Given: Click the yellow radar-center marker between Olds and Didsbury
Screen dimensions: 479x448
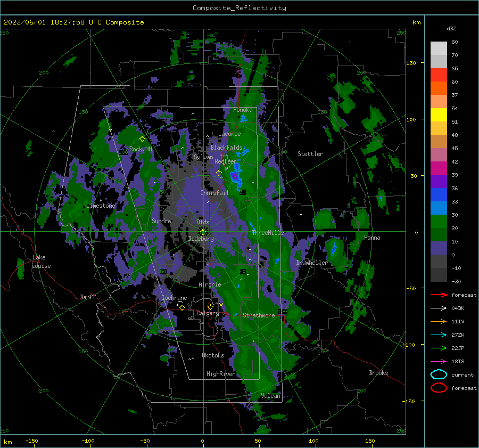Looking at the screenshot, I should pyautogui.click(x=203, y=232).
